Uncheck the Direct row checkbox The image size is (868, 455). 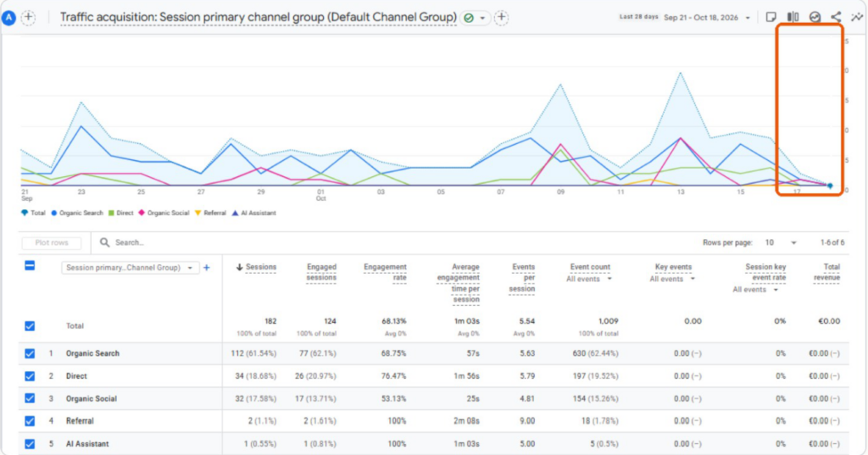[x=30, y=376]
